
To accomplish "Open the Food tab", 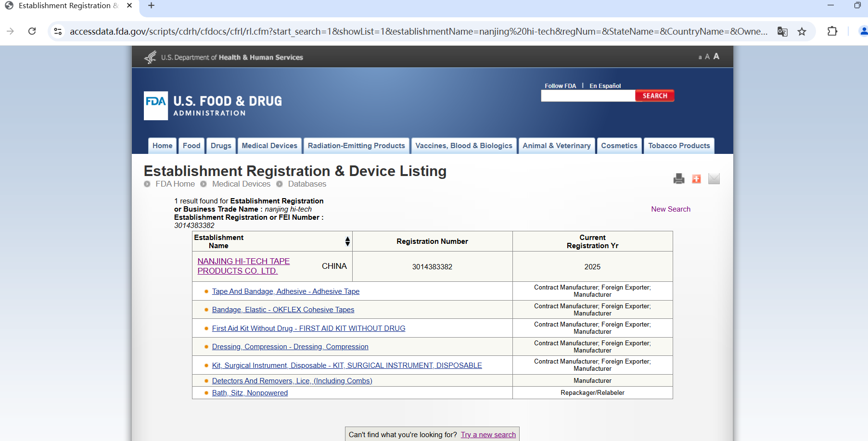I will 191,146.
